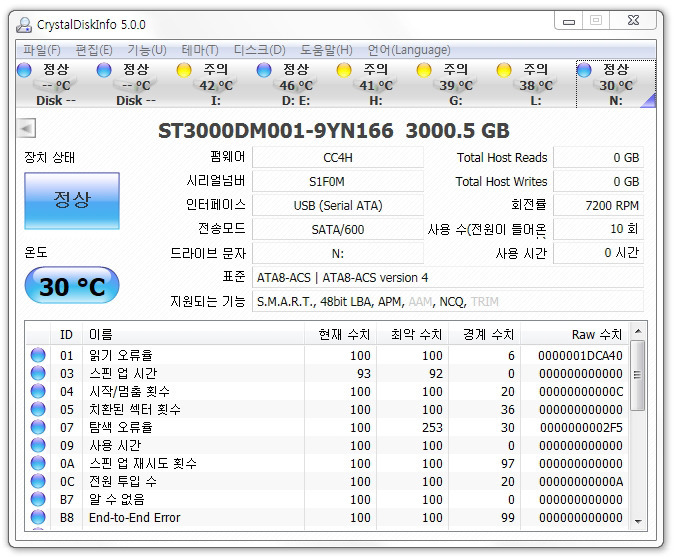The image size is (675, 559).
Task: Click the 최악 수치 column header
Action: pyautogui.click(x=413, y=334)
